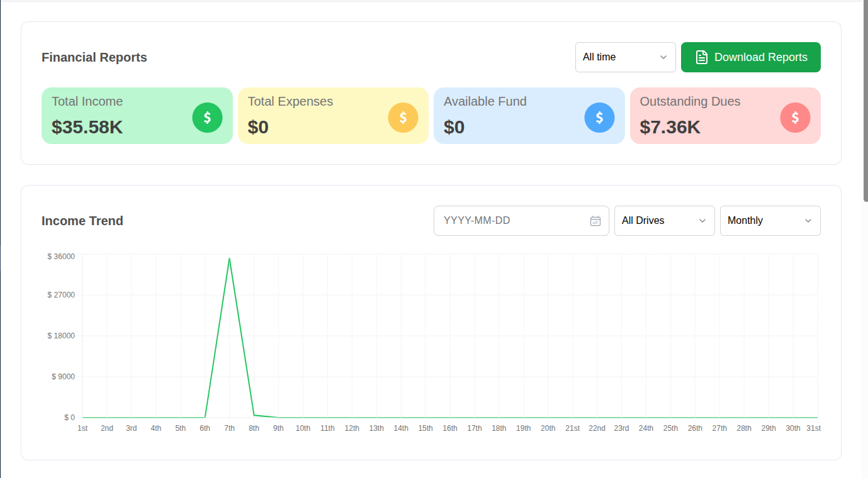Expand the All Drives dropdown
The height and width of the screenshot is (478, 868).
665,221
